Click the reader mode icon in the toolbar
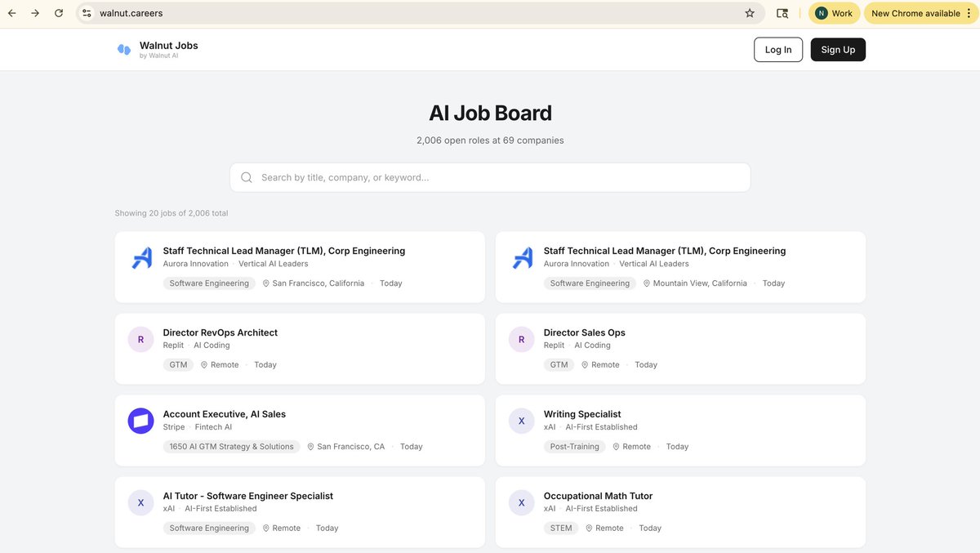Screen dimensions: 980x553 pyautogui.click(x=782, y=12)
